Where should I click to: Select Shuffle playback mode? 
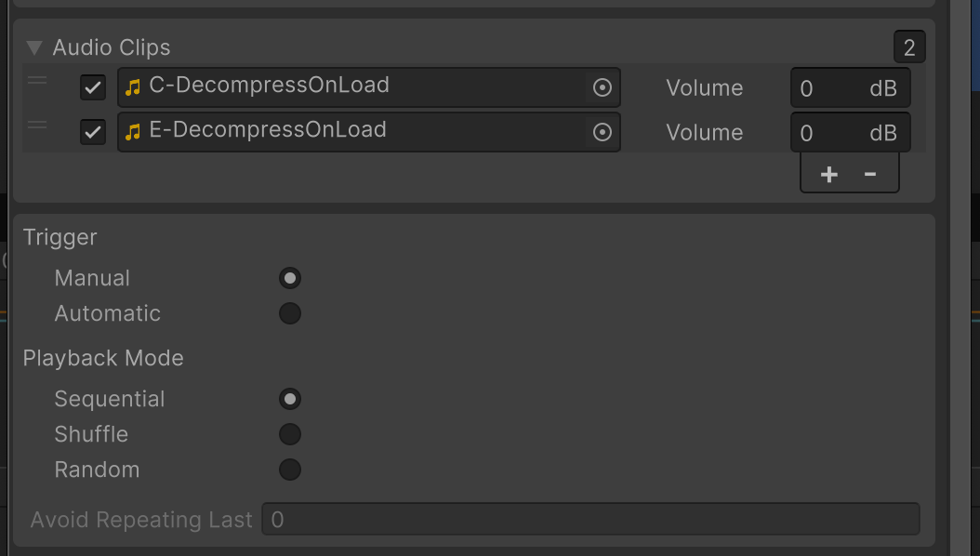click(290, 434)
